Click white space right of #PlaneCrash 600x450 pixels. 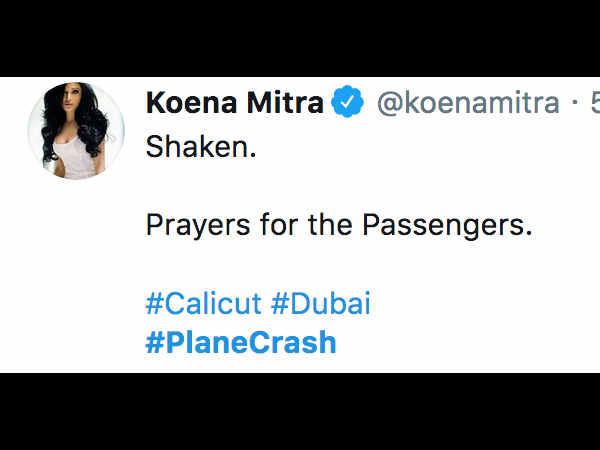467,342
